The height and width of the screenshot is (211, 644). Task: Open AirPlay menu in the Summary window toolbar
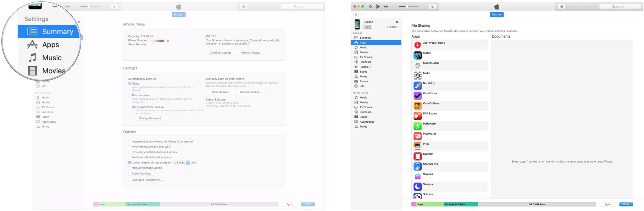tap(114, 7)
